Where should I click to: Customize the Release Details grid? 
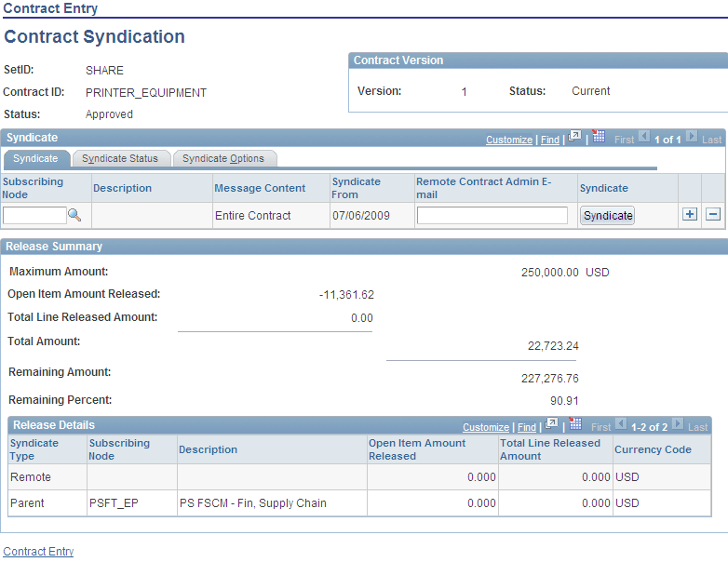pyautogui.click(x=486, y=427)
